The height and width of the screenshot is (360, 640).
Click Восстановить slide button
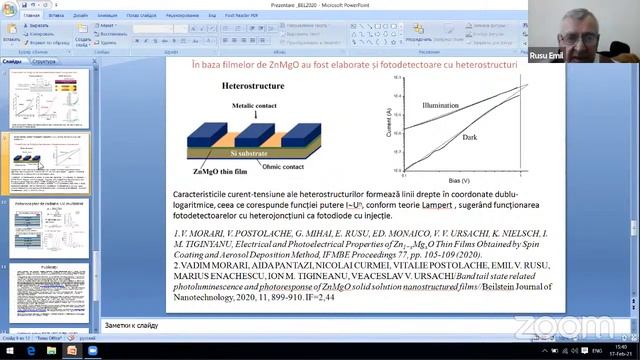point(110,34)
